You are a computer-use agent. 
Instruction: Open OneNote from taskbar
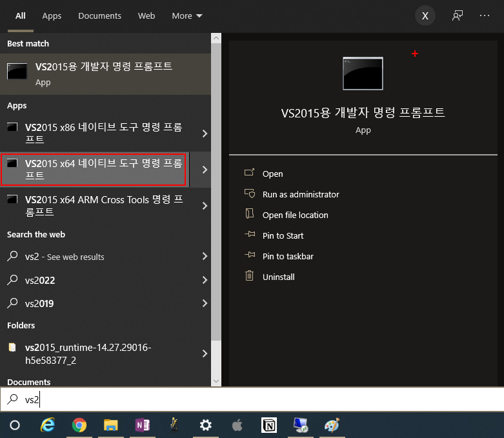coord(143,425)
